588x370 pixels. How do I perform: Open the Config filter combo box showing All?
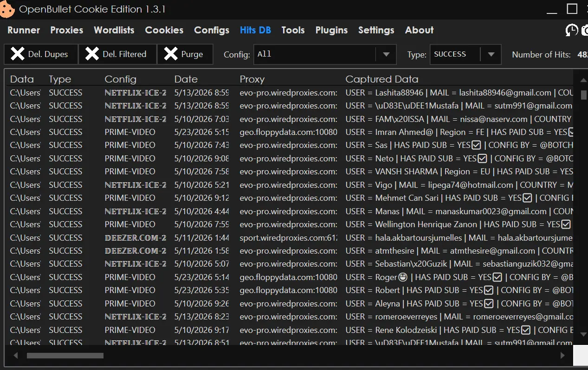[325, 54]
